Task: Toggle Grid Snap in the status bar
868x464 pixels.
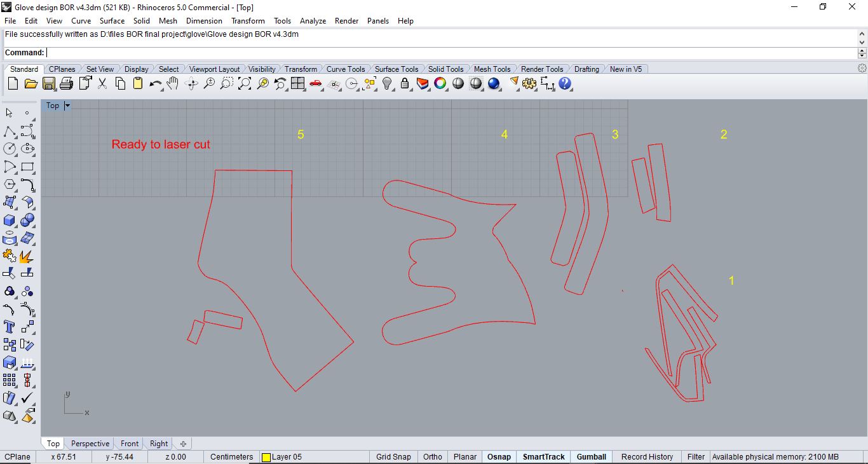Action: pyautogui.click(x=393, y=457)
